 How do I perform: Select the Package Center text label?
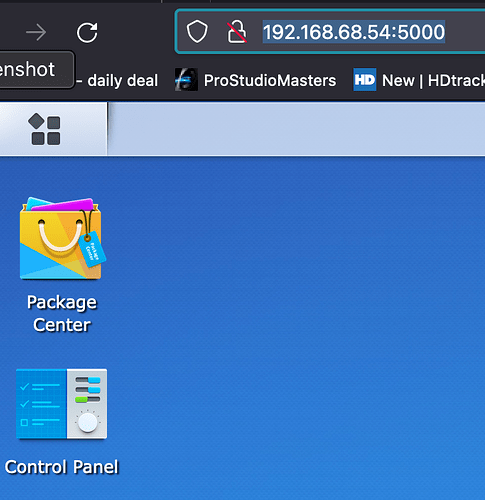(62, 313)
